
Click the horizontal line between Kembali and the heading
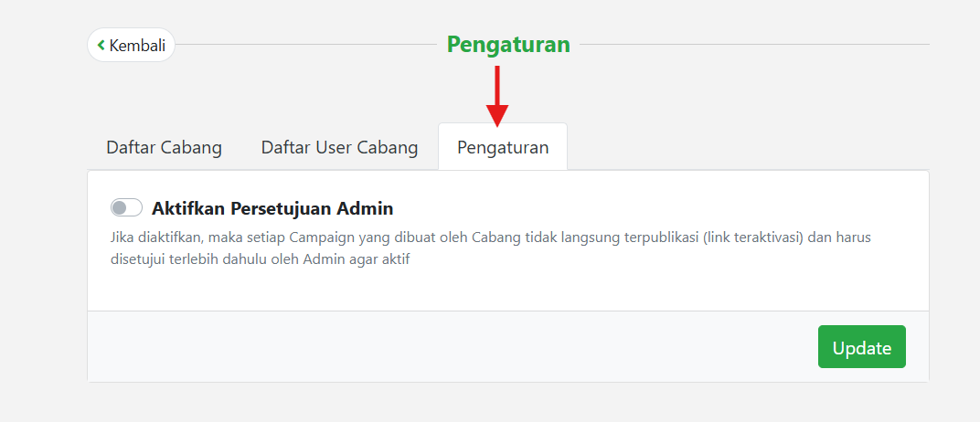point(306,44)
